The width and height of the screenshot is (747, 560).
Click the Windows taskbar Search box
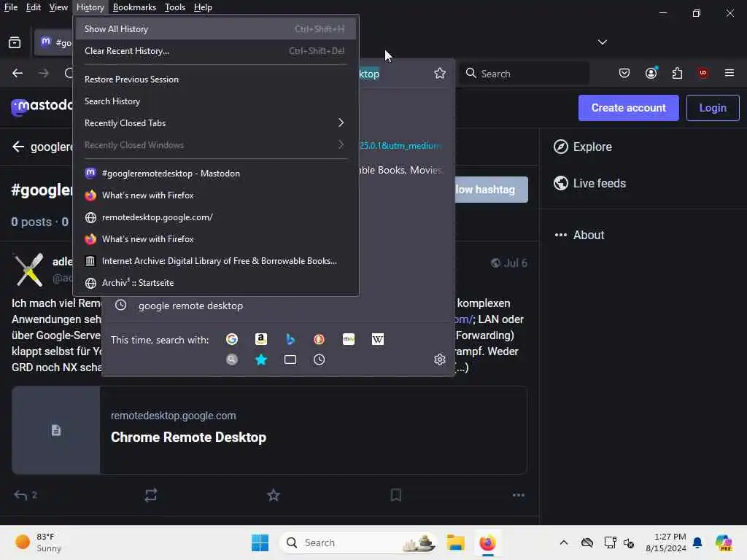(358, 542)
